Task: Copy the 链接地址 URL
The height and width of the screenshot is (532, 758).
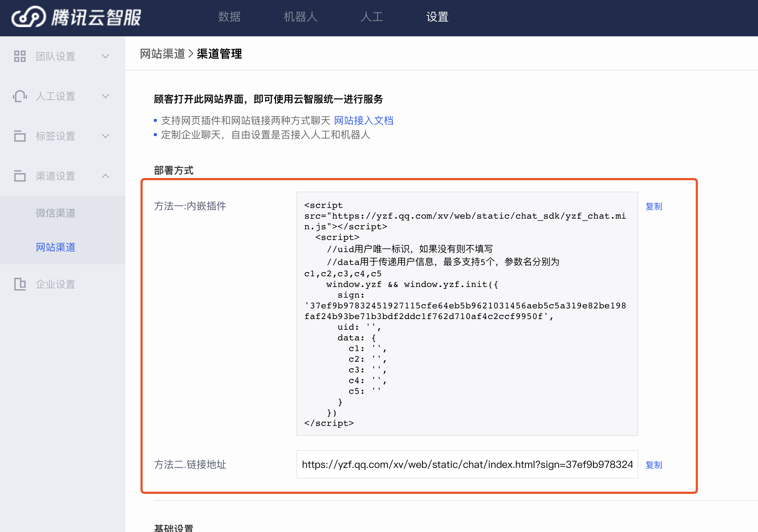Action: [654, 465]
